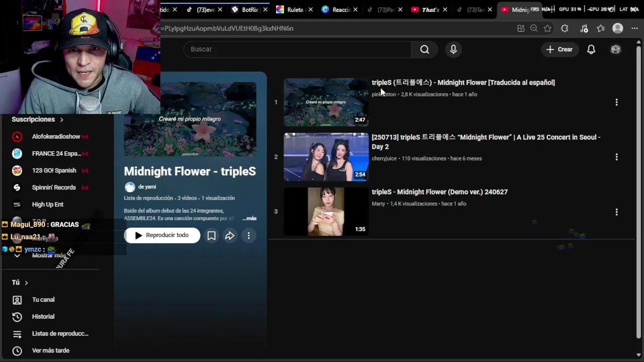Activate voice search microphone
The height and width of the screenshot is (362, 644).
pos(453,49)
